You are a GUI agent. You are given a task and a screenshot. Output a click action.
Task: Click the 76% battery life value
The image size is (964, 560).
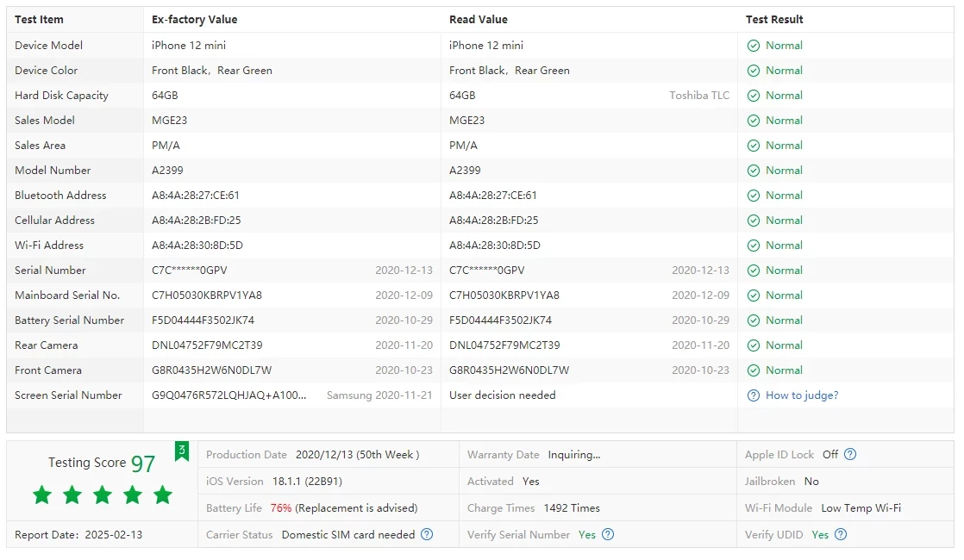pos(281,507)
